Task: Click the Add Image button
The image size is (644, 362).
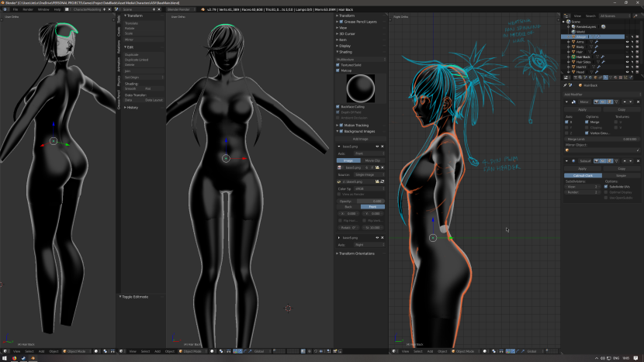Action: point(361,139)
